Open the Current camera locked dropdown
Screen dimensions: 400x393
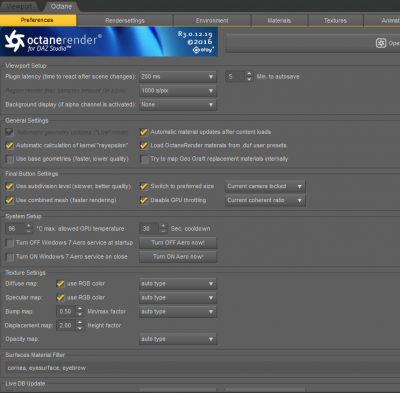click(265, 186)
